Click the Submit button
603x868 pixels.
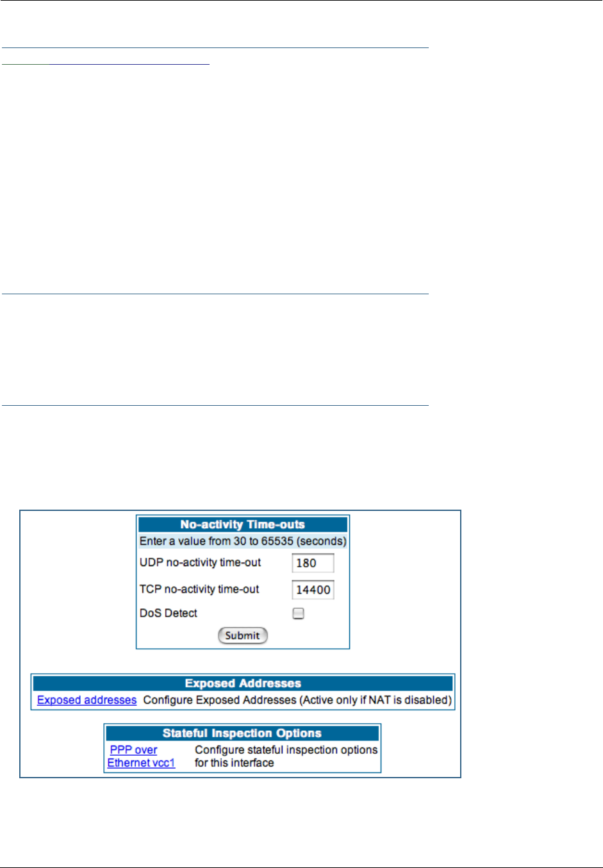[x=243, y=635]
